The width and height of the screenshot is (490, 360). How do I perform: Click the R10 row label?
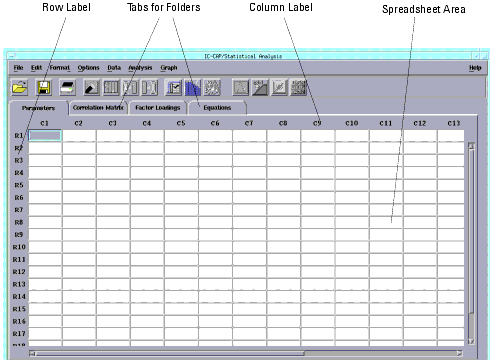pos(19,247)
